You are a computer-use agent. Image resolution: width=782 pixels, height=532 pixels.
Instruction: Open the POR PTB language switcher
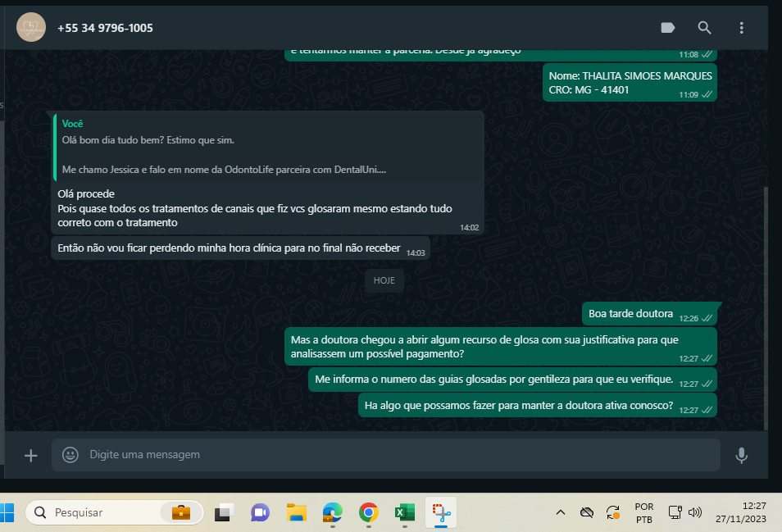click(644, 512)
